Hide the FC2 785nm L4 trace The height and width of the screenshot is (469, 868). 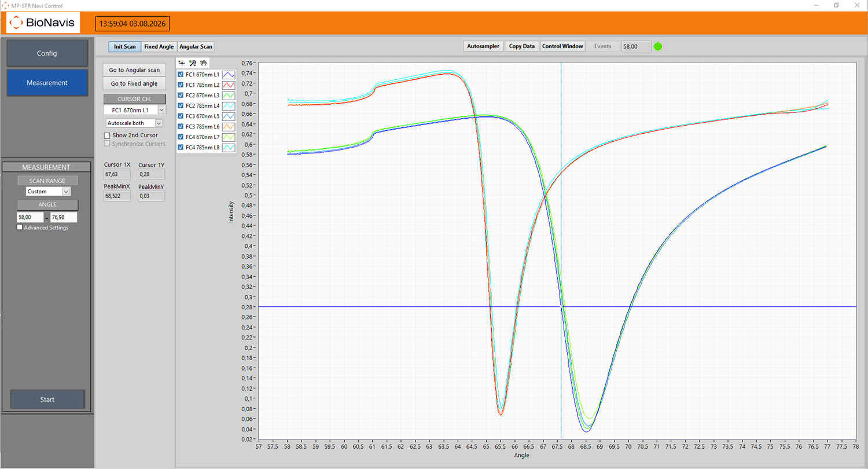(x=181, y=106)
